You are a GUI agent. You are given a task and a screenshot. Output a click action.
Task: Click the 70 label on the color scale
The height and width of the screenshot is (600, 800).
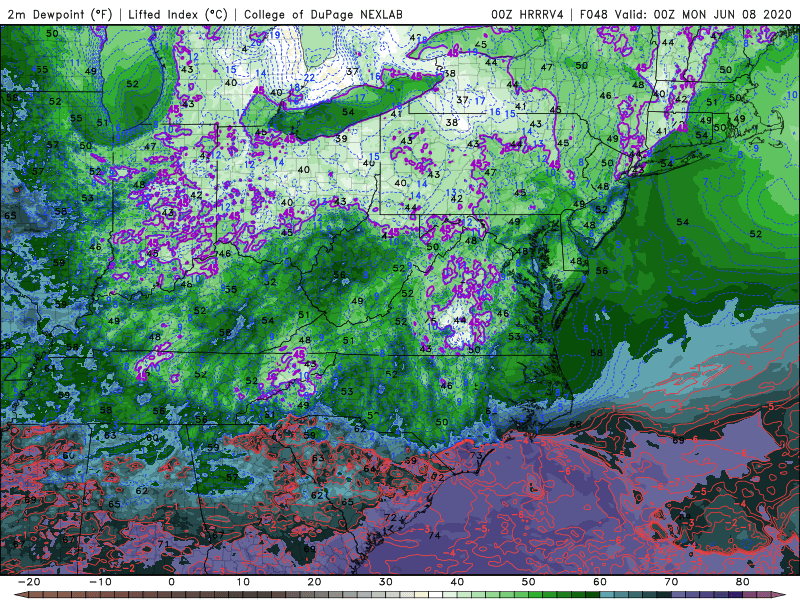[x=671, y=582]
